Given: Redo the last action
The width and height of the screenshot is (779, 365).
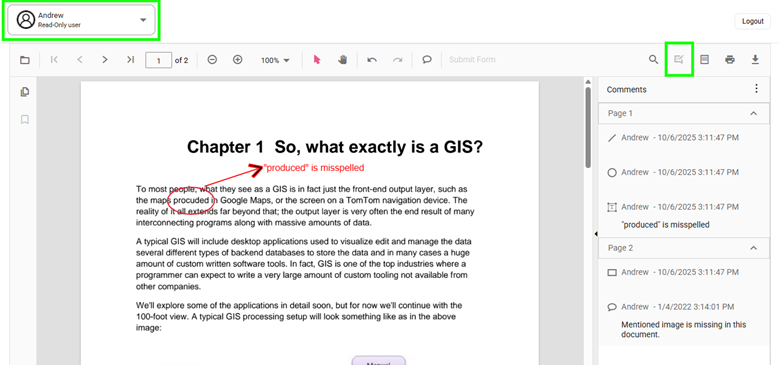Looking at the screenshot, I should click(397, 60).
